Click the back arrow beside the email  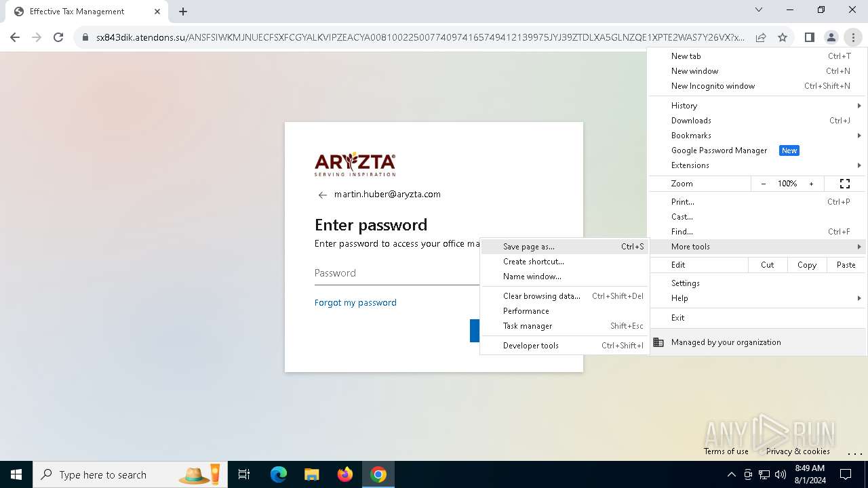pos(323,195)
